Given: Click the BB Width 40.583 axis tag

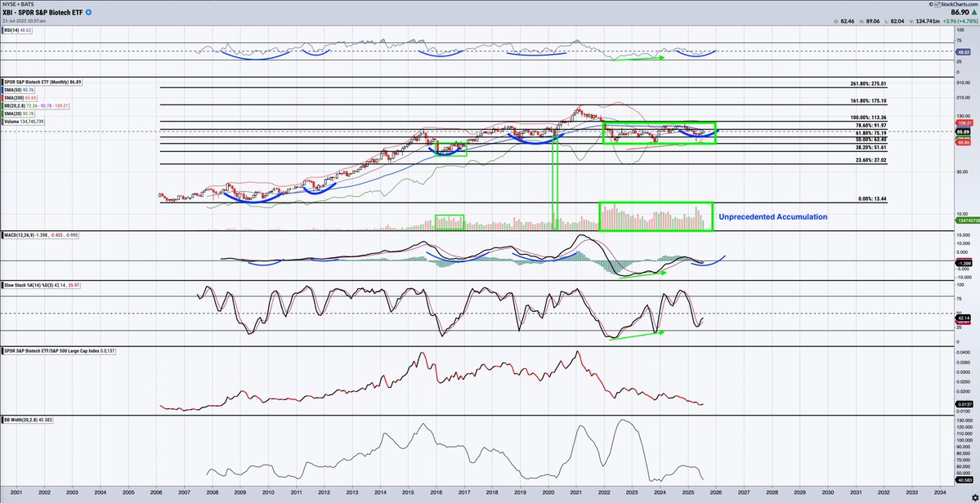Looking at the screenshot, I should 965,480.
